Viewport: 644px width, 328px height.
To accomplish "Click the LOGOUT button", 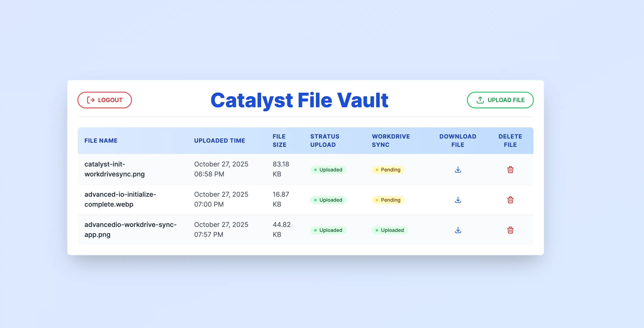I will point(105,100).
